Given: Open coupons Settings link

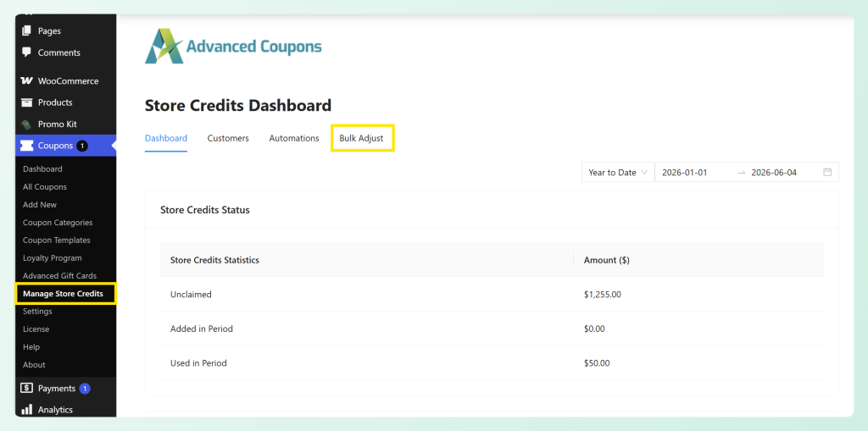Looking at the screenshot, I should (37, 311).
